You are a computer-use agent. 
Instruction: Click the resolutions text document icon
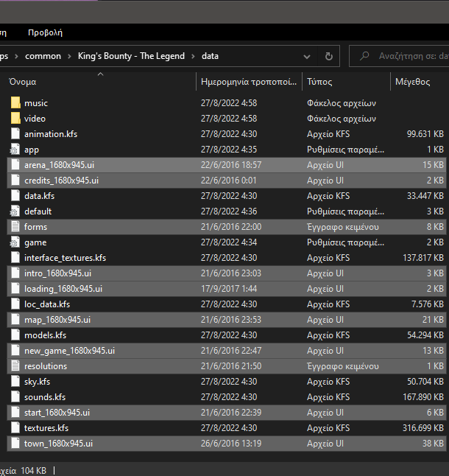[x=15, y=366]
